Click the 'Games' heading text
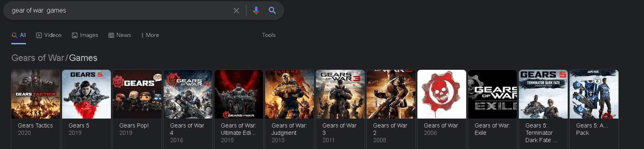The width and height of the screenshot is (644, 149). click(83, 58)
